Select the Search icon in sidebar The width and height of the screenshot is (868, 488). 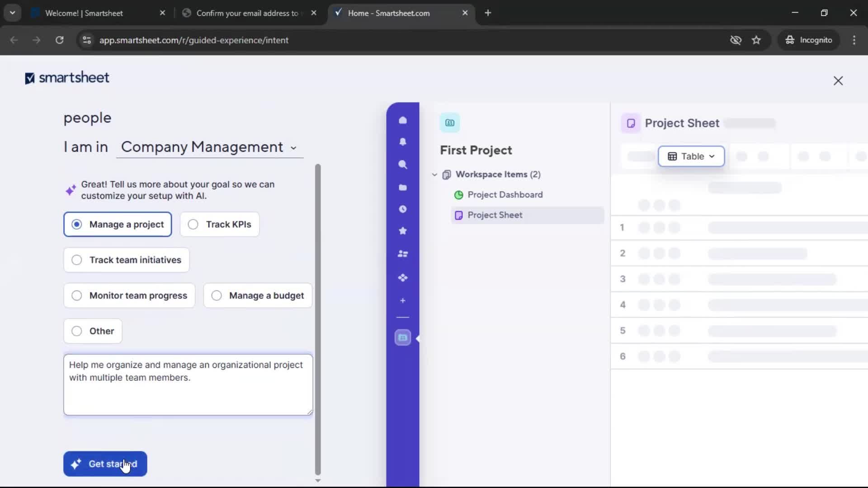(403, 165)
